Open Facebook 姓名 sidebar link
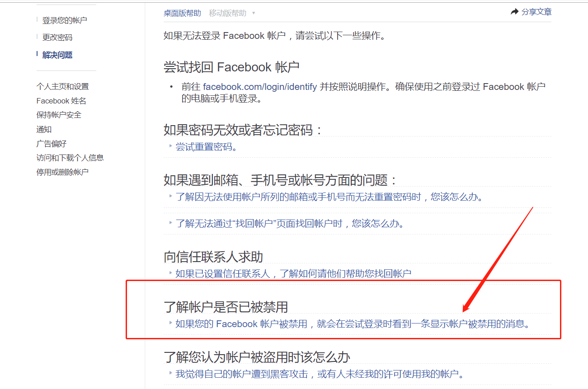588x389 pixels. click(x=61, y=101)
